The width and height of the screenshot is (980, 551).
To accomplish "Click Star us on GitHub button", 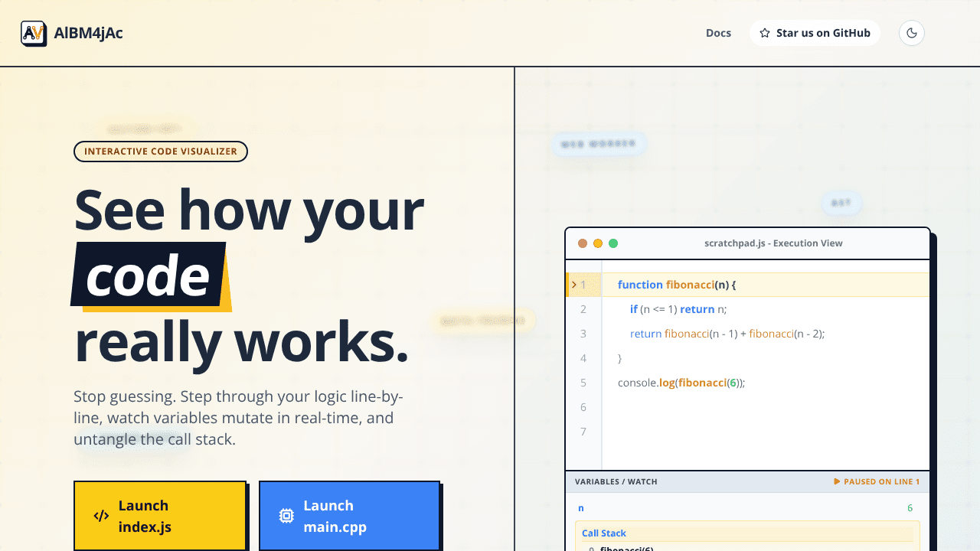I will 815,33.
